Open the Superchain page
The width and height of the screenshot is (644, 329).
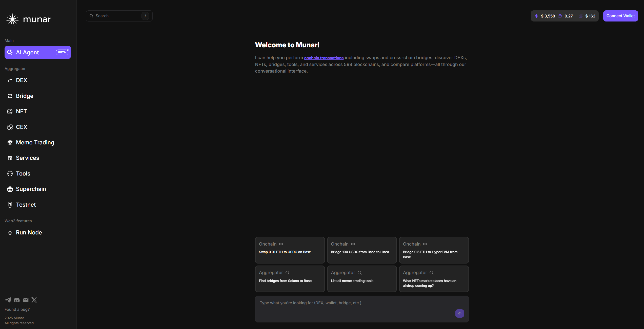[38, 189]
